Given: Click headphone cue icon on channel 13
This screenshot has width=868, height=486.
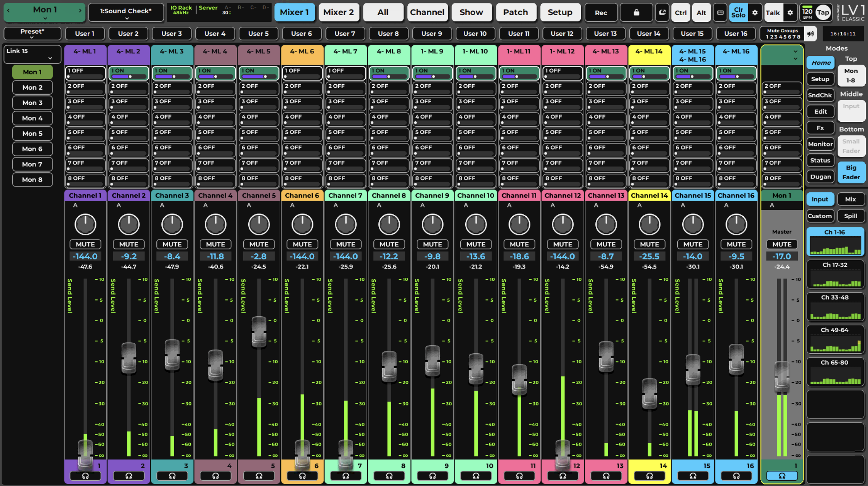Looking at the screenshot, I should pyautogui.click(x=606, y=476).
